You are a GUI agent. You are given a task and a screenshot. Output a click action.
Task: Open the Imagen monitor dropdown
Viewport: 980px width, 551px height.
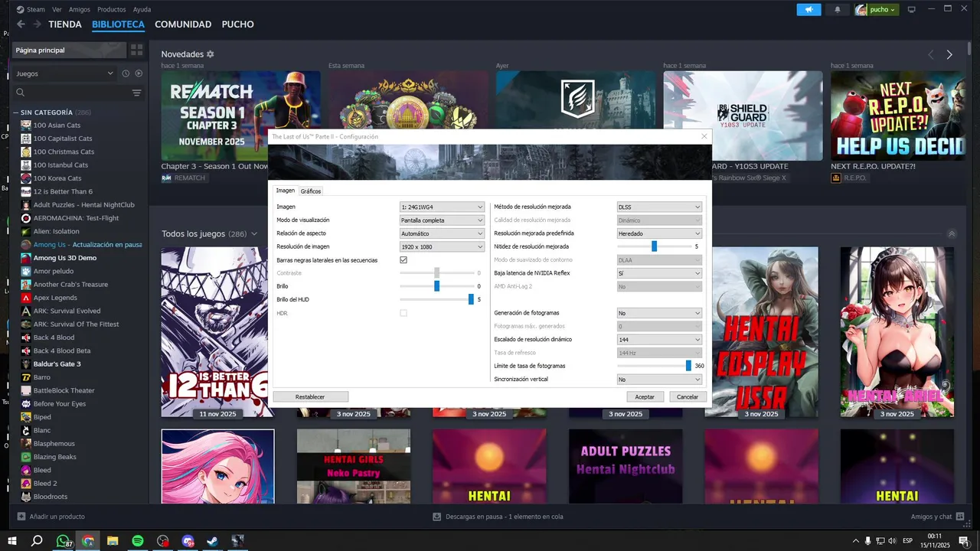coord(442,207)
